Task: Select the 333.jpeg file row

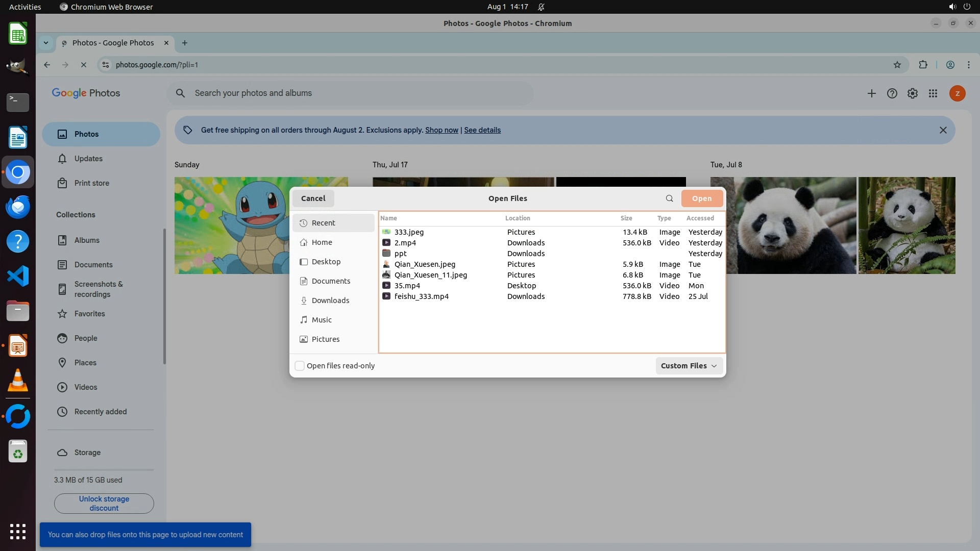Action: 409,232
